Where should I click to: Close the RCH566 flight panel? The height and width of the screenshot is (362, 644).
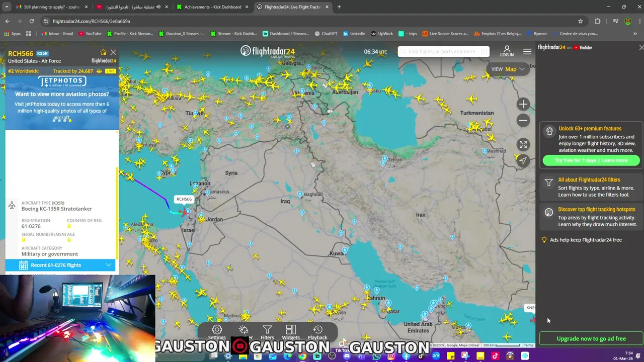tap(113, 52)
